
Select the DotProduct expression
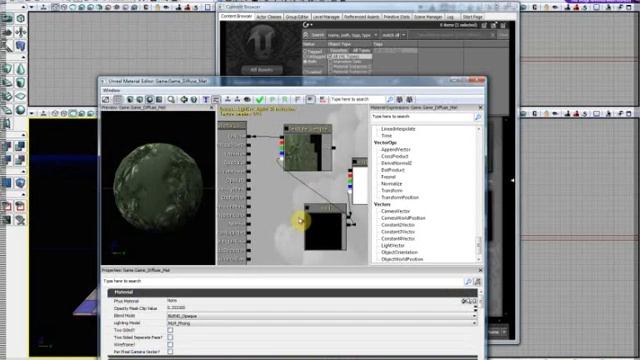pyautogui.click(x=393, y=170)
